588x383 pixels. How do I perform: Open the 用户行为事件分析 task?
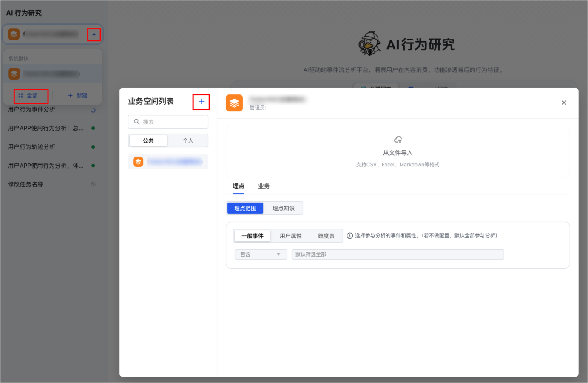point(31,109)
